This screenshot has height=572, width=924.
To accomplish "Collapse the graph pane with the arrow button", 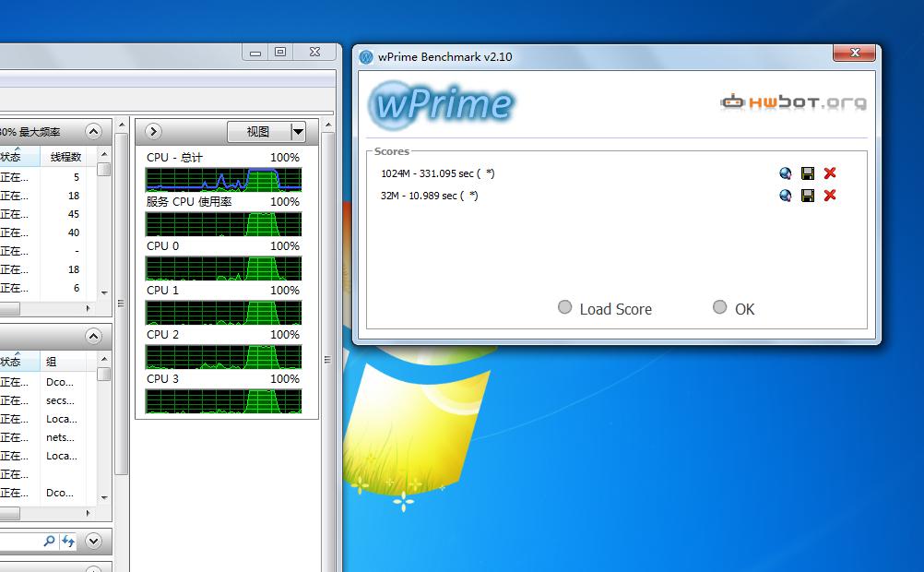I will coord(153,132).
